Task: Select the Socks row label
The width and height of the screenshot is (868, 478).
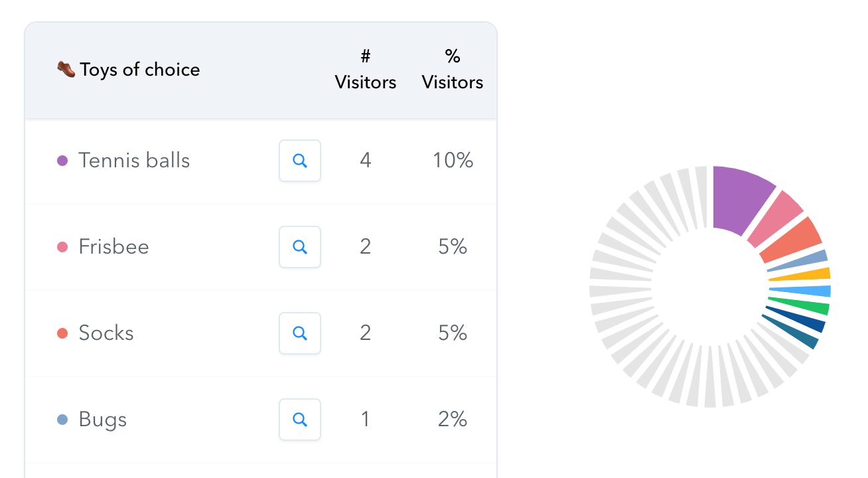Action: click(x=106, y=333)
